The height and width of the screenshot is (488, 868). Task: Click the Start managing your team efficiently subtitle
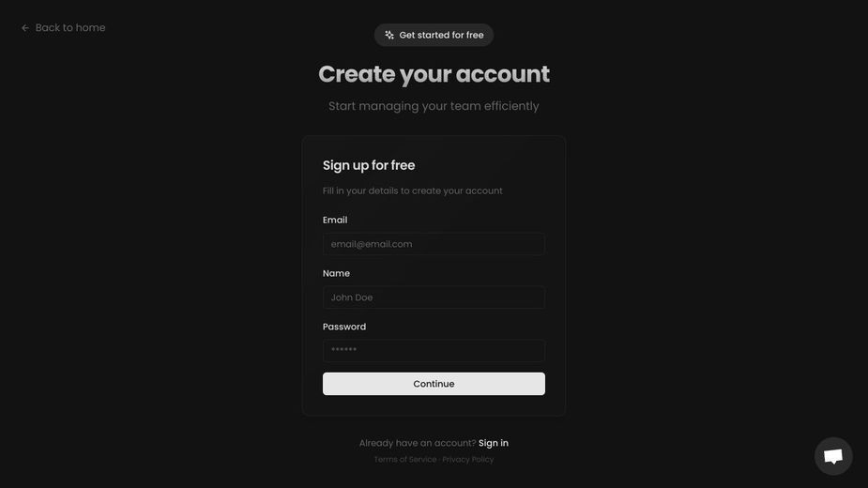tap(434, 106)
